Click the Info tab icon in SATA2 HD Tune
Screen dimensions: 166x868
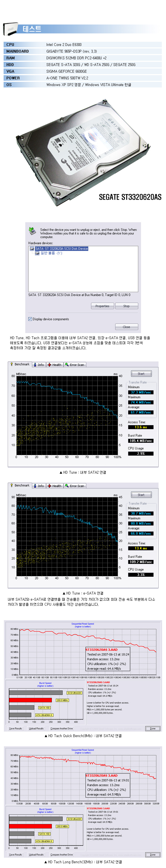coord(35,365)
